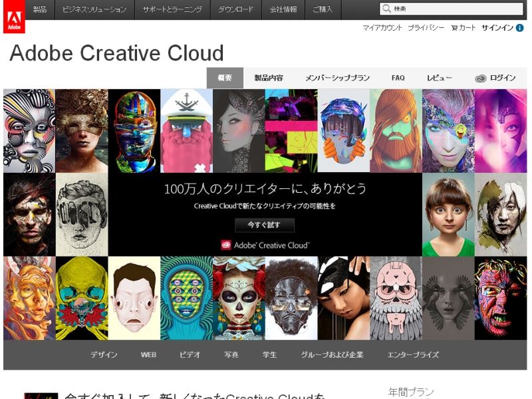Open the カート link
Viewport: 532px width, 399px height.
click(464, 28)
